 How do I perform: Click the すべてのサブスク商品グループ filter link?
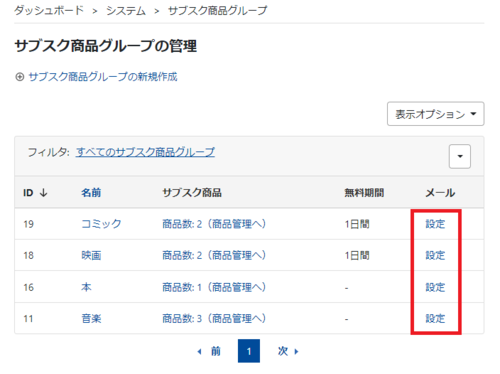point(145,152)
